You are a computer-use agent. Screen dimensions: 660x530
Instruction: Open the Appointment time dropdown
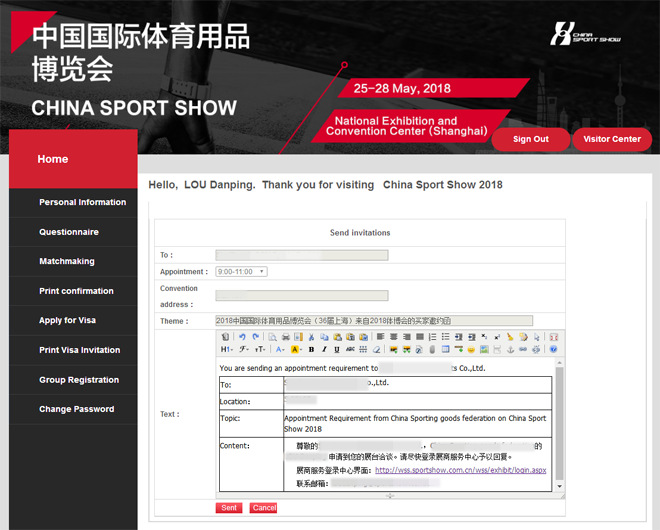click(241, 272)
